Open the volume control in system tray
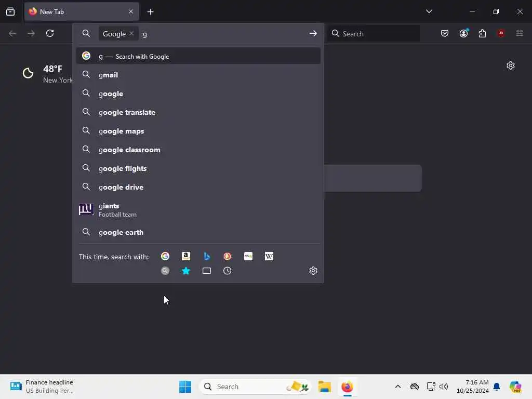Screen dimensions: 532x399 [x=444, y=387]
